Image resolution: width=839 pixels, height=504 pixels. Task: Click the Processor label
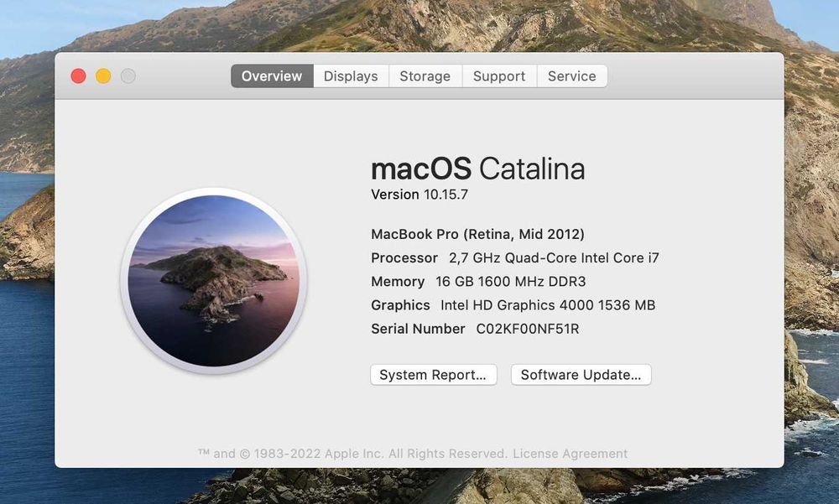(404, 258)
